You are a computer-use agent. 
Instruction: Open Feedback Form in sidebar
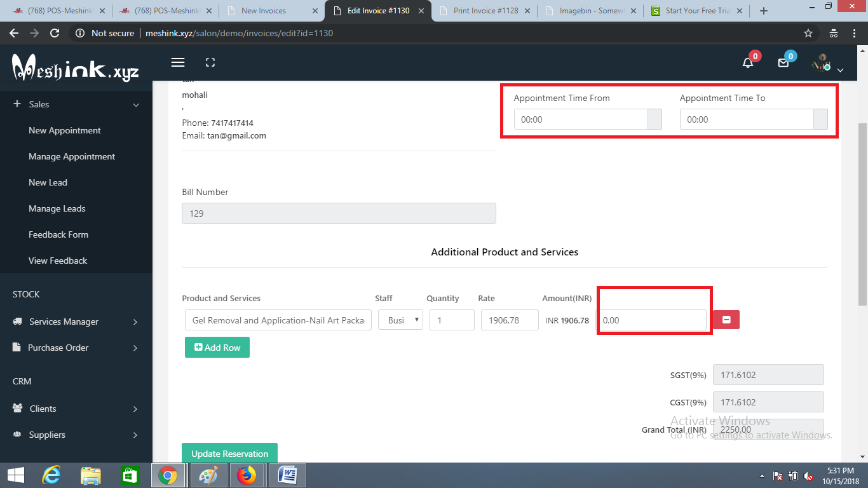(58, 234)
